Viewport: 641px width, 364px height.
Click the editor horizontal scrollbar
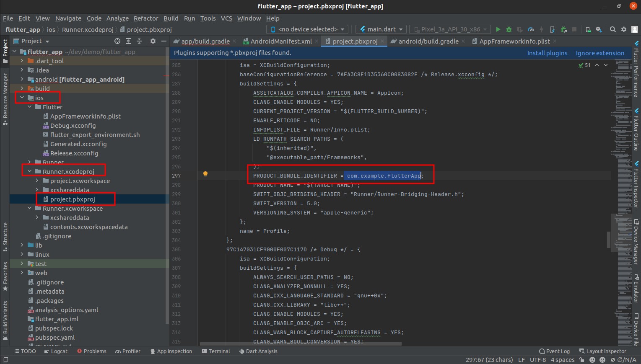pyautogui.click(x=301, y=344)
